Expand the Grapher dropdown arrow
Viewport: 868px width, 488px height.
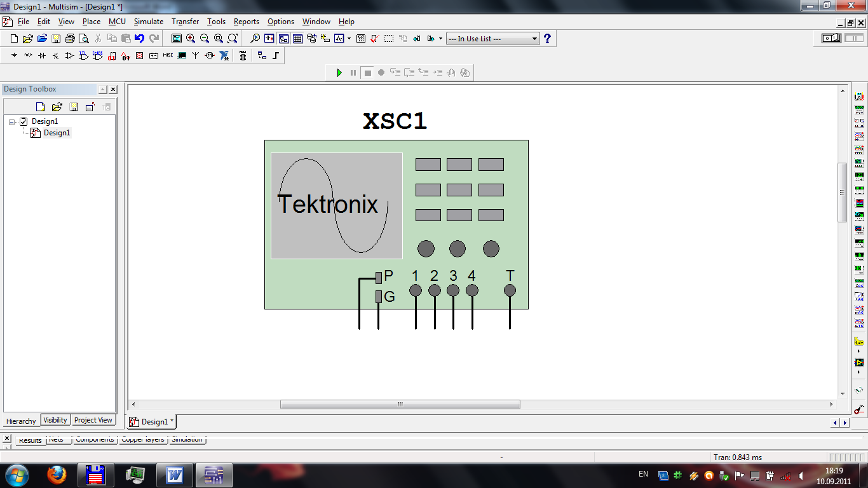[349, 39]
